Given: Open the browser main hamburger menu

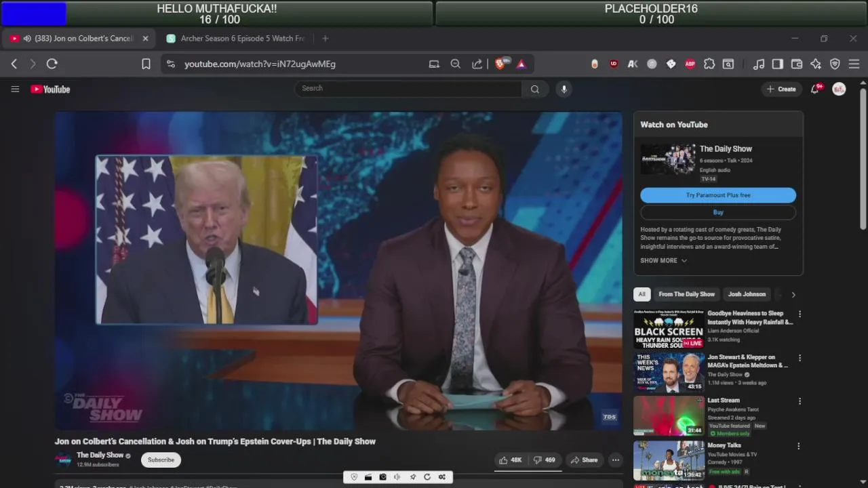Looking at the screenshot, I should [854, 64].
